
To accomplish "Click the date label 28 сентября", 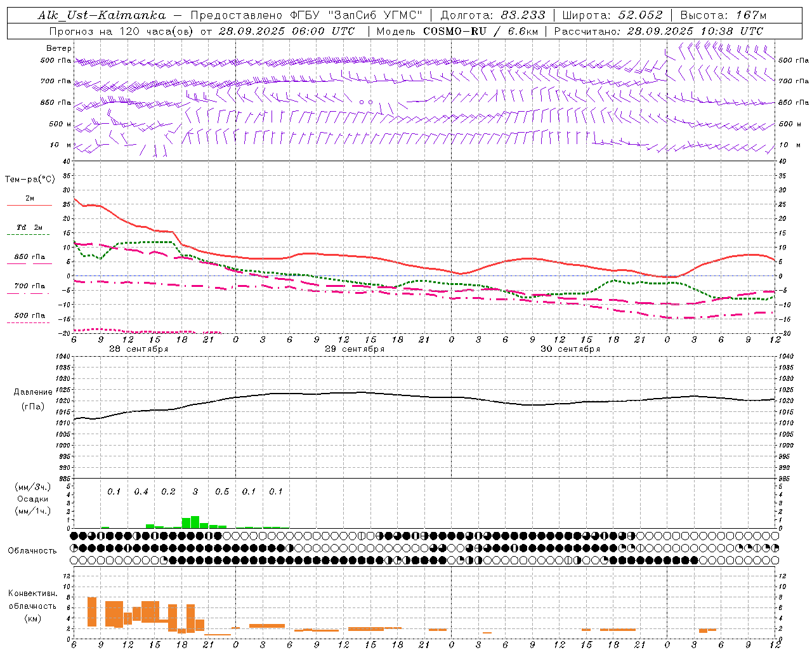I will 138,349.
